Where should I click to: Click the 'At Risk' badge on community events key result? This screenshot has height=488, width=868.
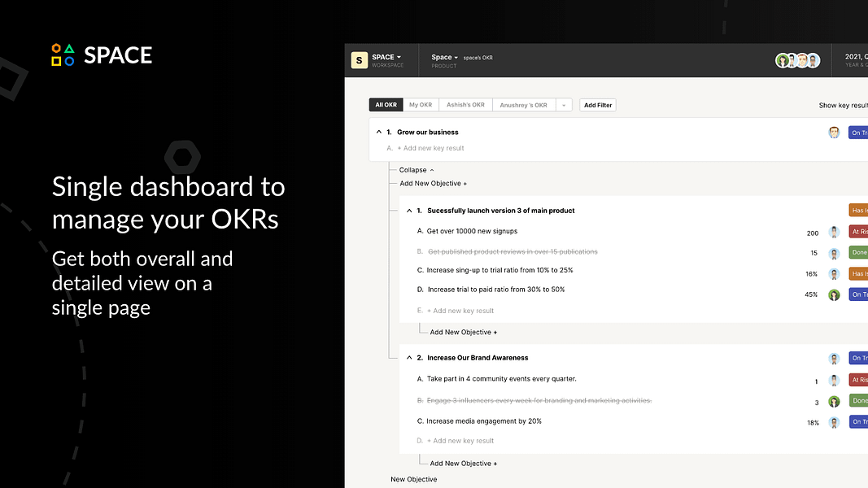tap(859, 379)
